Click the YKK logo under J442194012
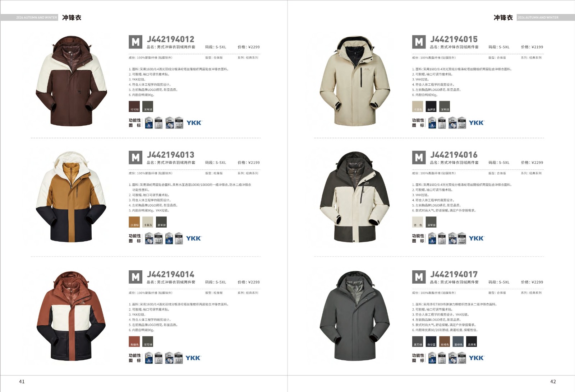575x392 pixels. coord(194,123)
